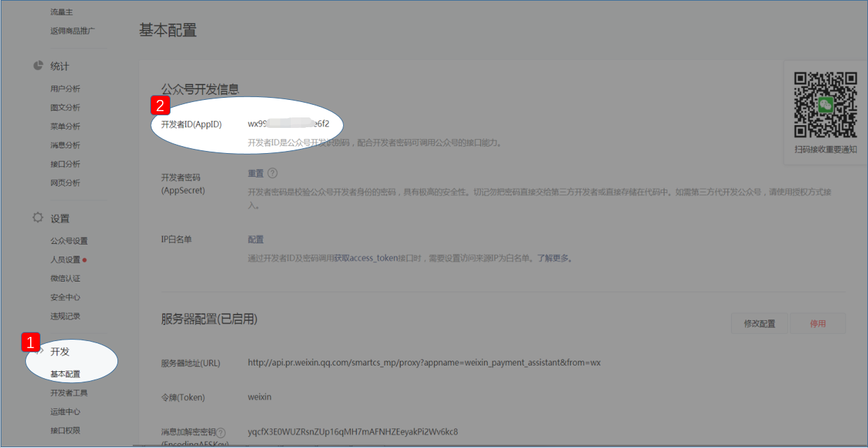The height and width of the screenshot is (448, 868).
Task: Go to 安全中心
Action: (x=65, y=298)
